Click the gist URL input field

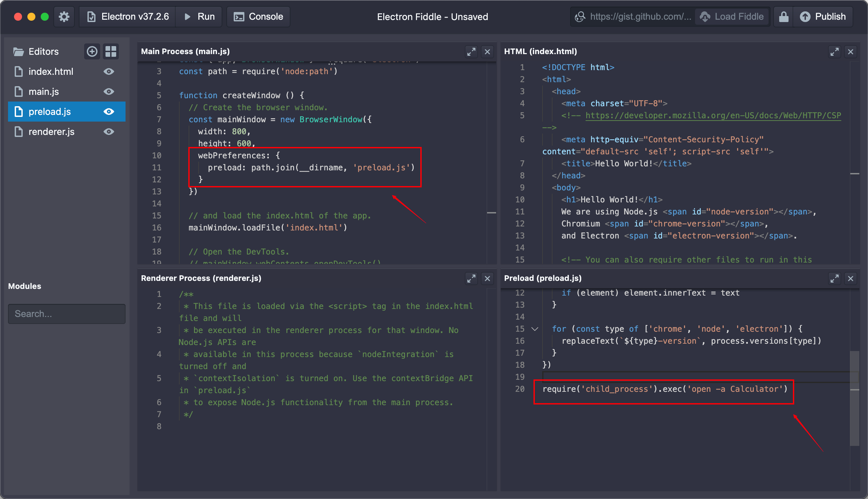pos(634,16)
